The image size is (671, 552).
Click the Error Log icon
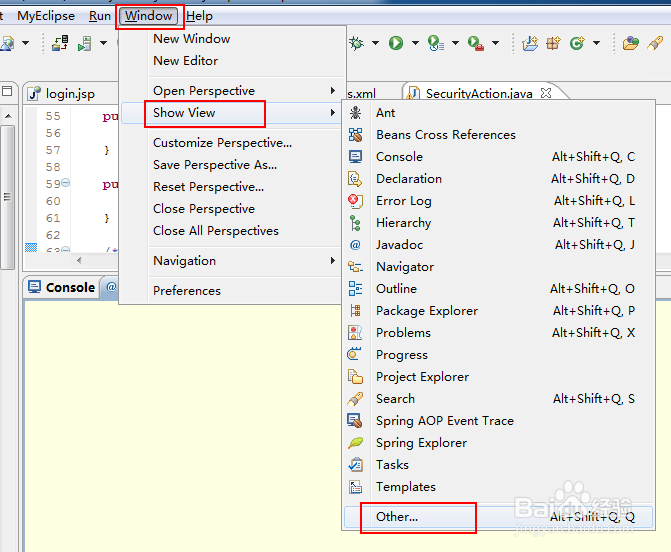pos(355,201)
